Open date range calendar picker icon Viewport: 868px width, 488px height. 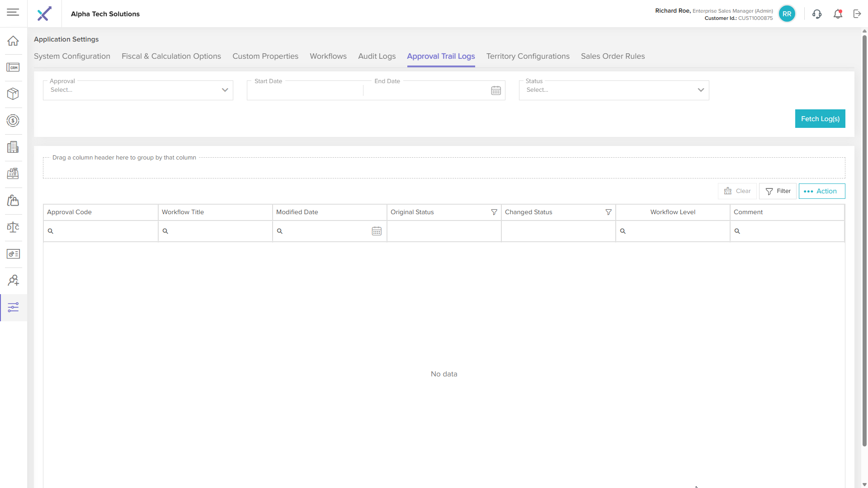(496, 90)
